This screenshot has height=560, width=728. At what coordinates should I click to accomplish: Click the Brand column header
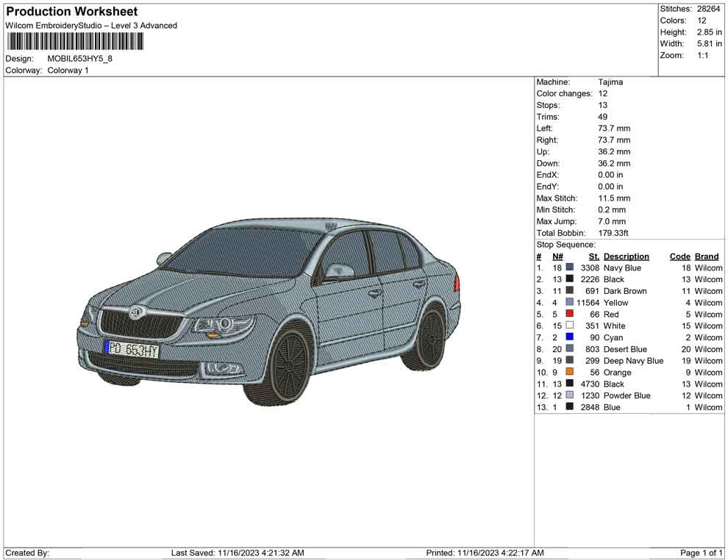pos(707,256)
